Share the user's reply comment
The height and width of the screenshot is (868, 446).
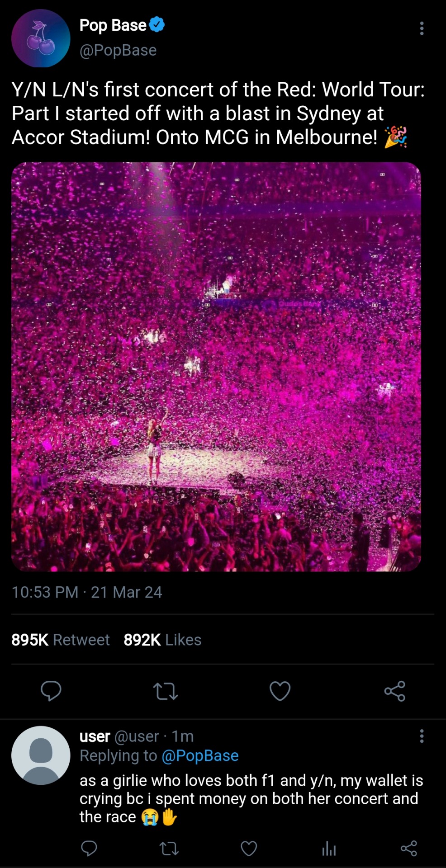pos(409,849)
